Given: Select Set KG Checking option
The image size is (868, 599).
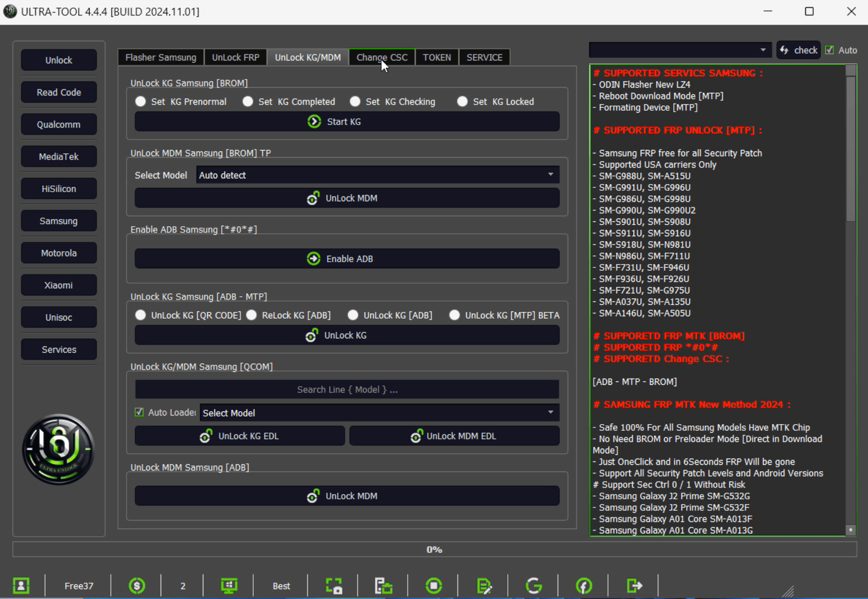Looking at the screenshot, I should pyautogui.click(x=355, y=102).
